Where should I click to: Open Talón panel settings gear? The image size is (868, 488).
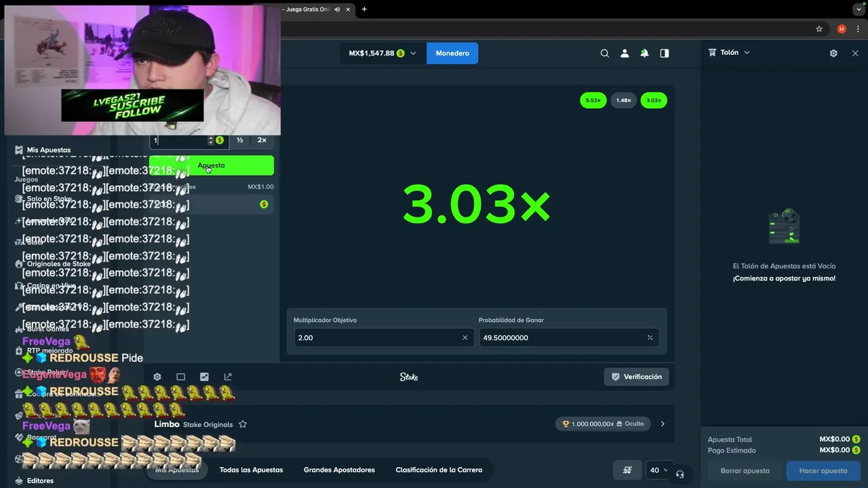(833, 53)
